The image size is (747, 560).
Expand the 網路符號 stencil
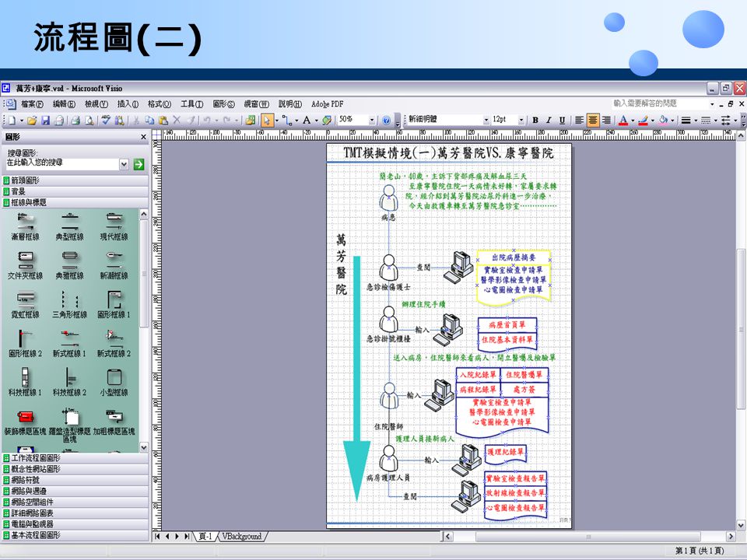click(x=75, y=480)
